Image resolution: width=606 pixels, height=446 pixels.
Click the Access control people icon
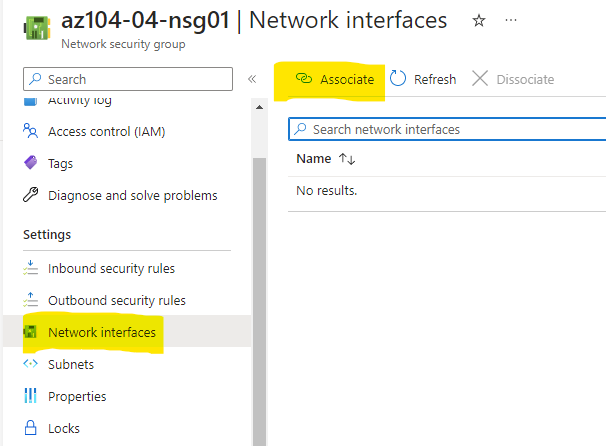pyautogui.click(x=31, y=131)
